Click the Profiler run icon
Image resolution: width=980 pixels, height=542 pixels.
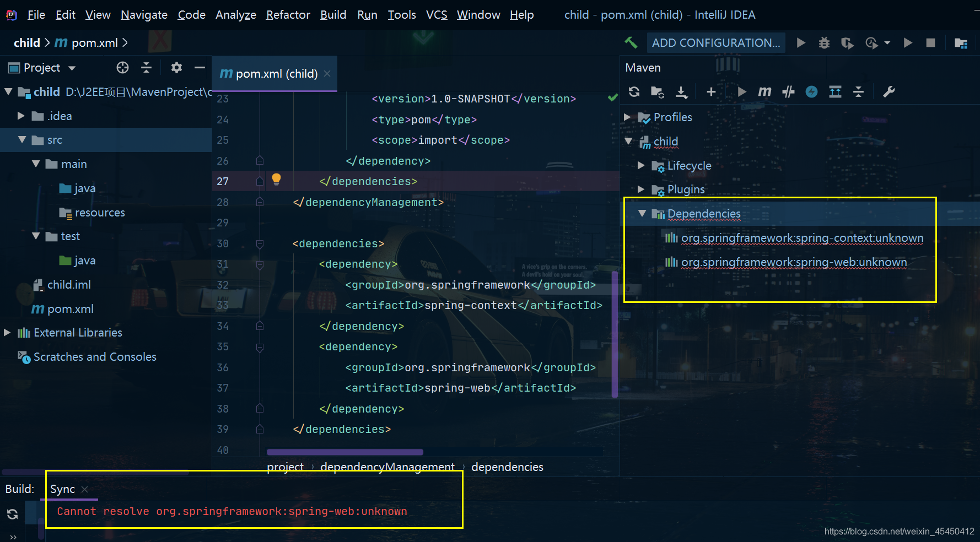(x=871, y=43)
